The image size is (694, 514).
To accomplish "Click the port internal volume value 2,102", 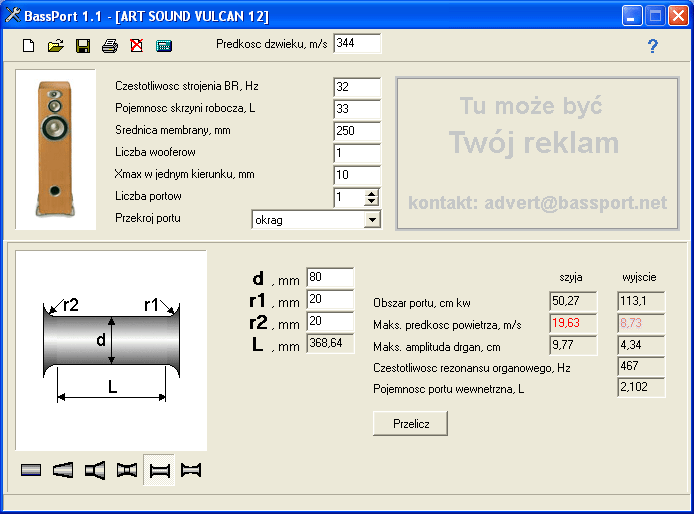I will coord(641,387).
